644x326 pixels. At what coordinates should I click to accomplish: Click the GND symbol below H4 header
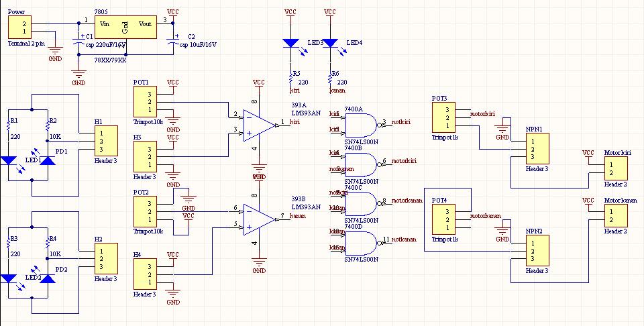(173, 297)
